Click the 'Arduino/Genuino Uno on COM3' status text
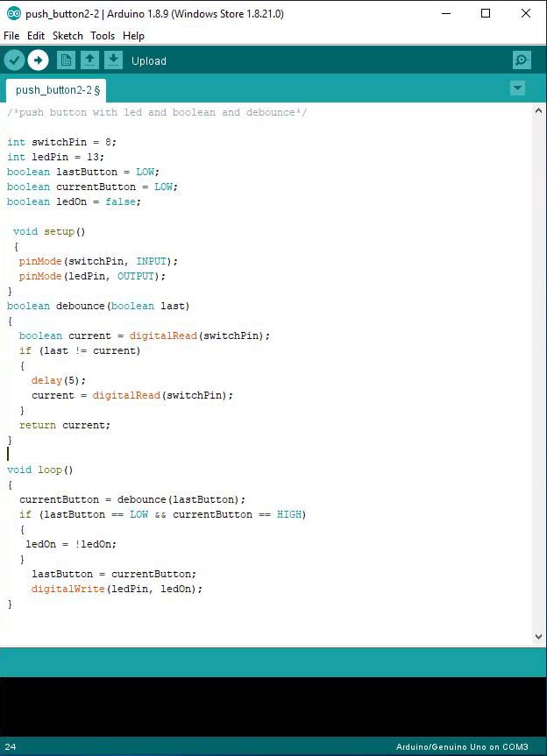The width and height of the screenshot is (547, 756). click(x=462, y=747)
